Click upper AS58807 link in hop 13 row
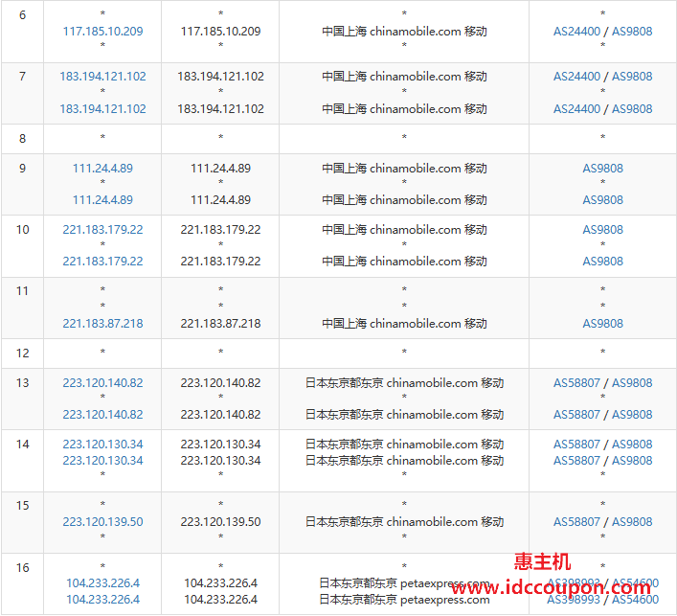Viewport: 677px width, 616px height. pos(576,383)
